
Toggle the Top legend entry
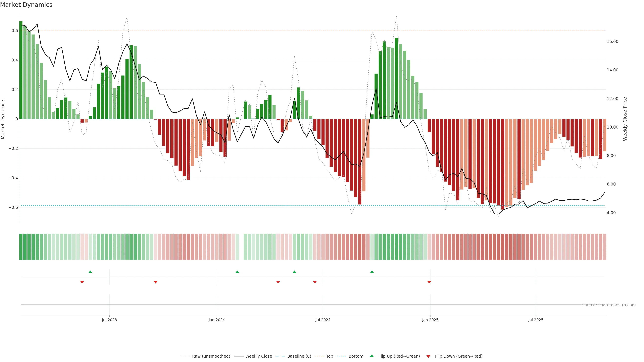(330, 356)
